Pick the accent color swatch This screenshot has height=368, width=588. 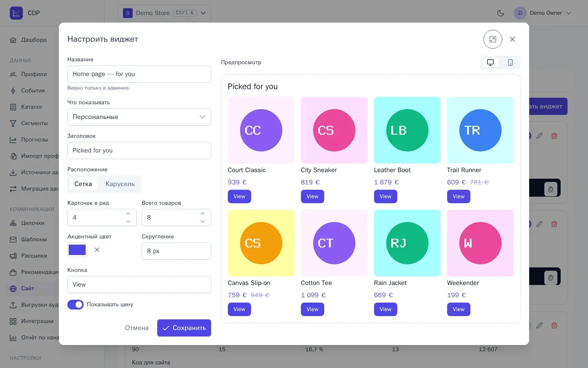coord(77,249)
